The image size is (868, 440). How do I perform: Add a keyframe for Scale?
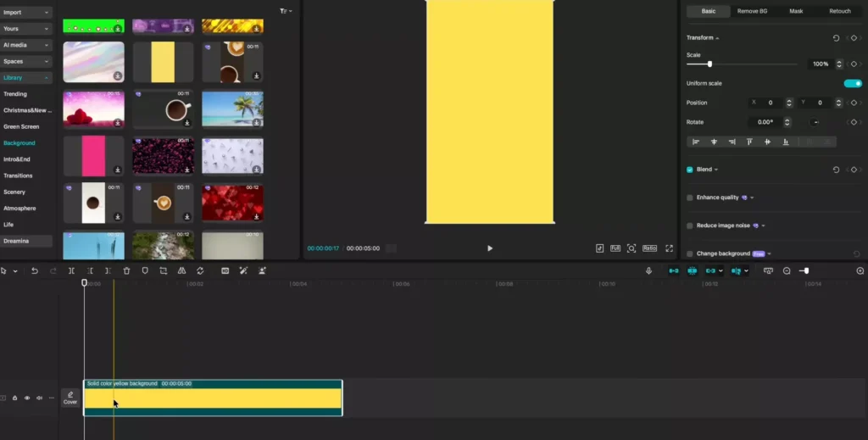pyautogui.click(x=854, y=64)
